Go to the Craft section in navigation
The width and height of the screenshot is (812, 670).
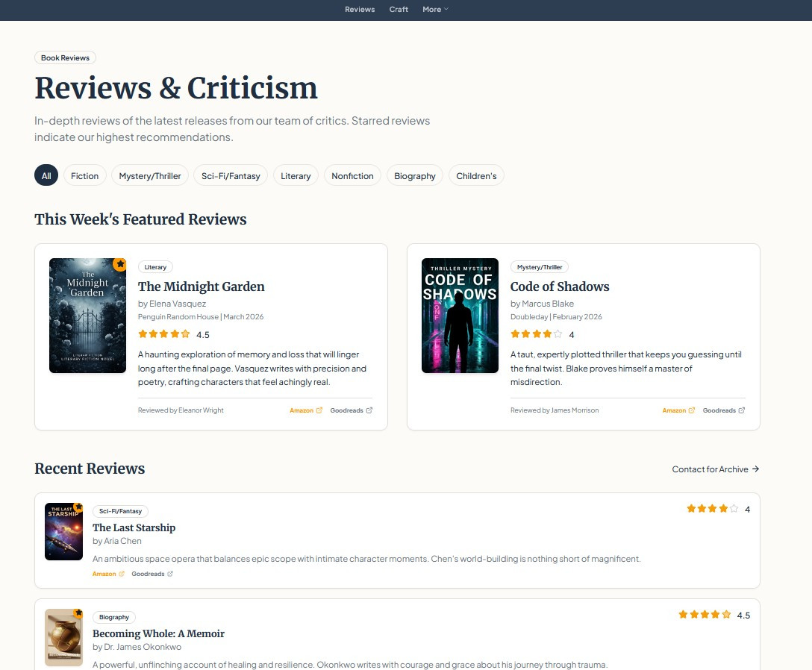399,10
